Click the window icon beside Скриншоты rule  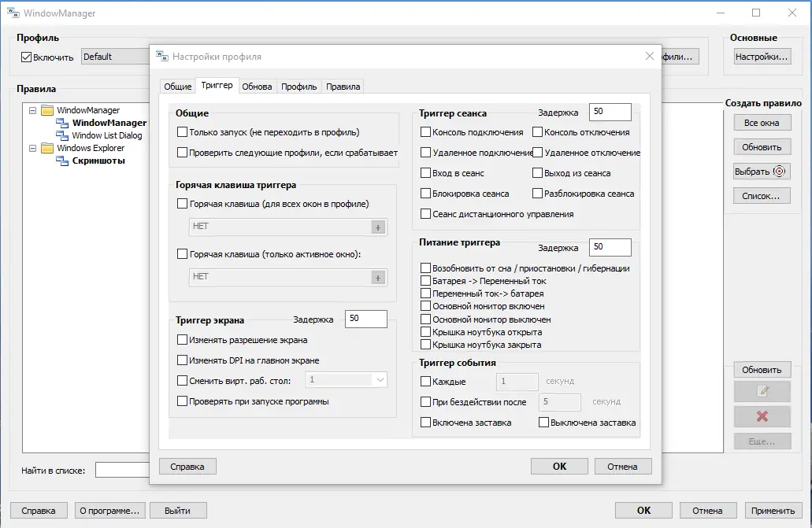tap(62, 161)
